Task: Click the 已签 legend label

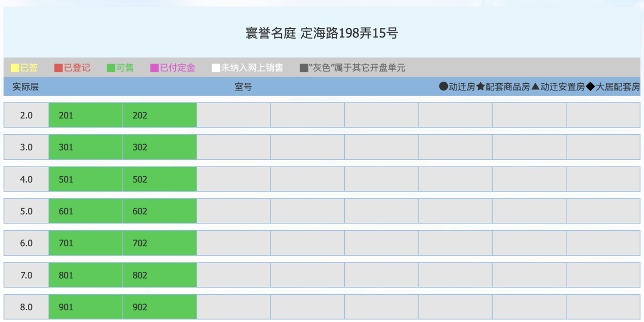Action: 29,68
